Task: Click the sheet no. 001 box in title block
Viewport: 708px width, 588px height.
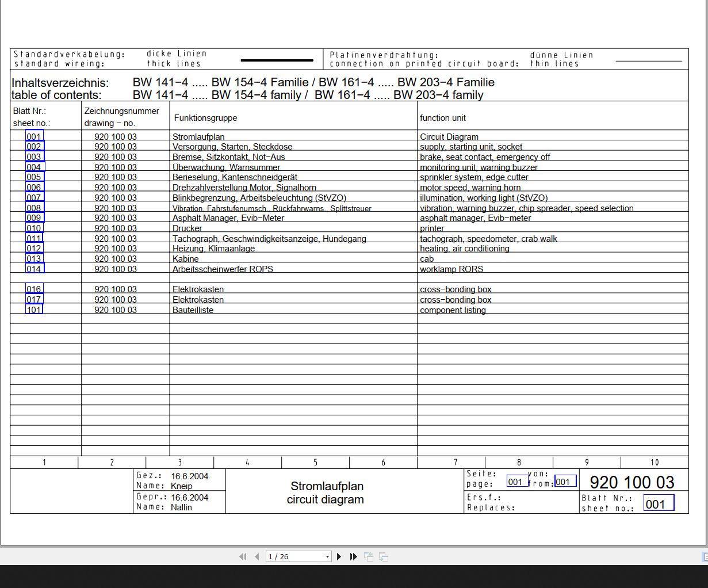Action: click(659, 504)
